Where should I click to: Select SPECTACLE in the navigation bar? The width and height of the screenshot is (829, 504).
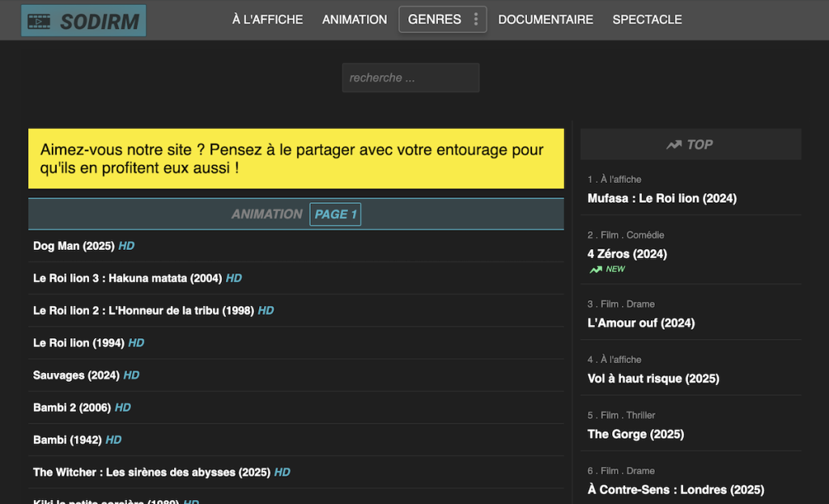coord(647,19)
